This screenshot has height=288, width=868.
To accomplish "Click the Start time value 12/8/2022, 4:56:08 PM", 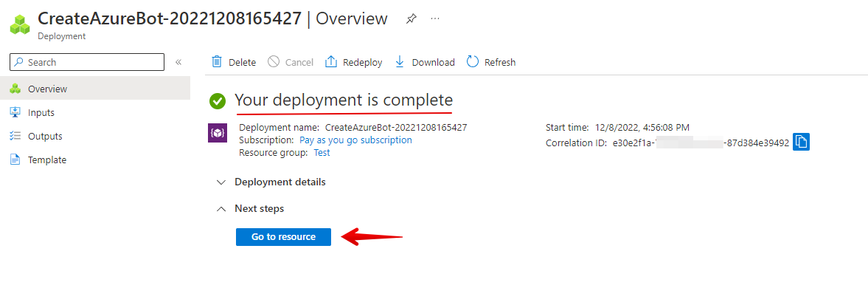I will [642, 127].
